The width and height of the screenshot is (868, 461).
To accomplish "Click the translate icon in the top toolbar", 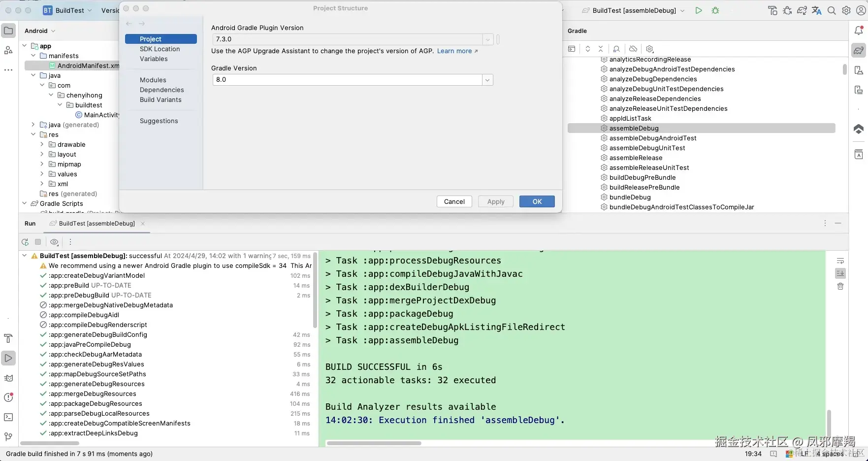I will tap(817, 10).
